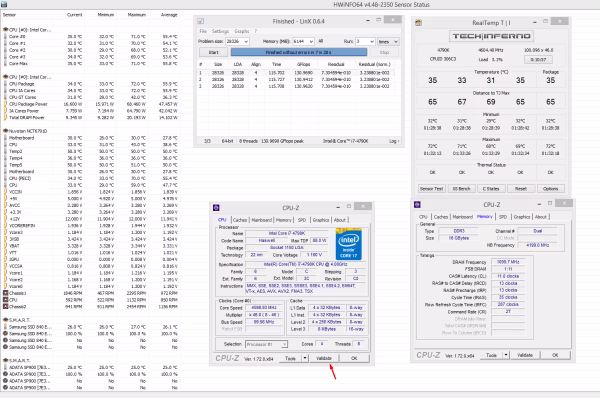This screenshot has width=600, height=398.
Task: Click the TechInferno logo banner in RealTemp
Action: 491,36
